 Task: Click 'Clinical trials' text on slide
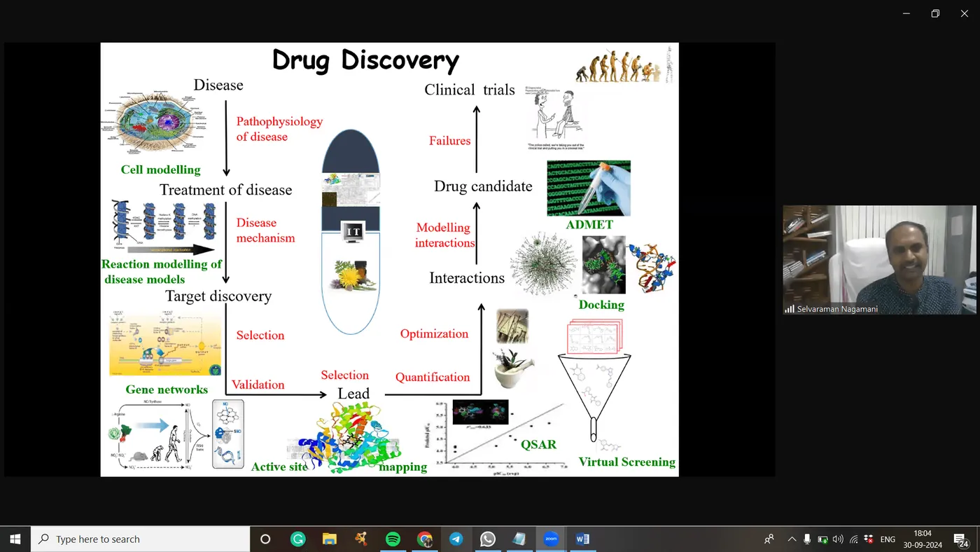coord(470,90)
